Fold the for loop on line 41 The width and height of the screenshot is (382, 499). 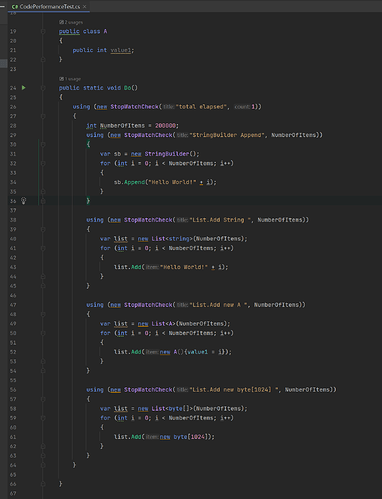tap(43, 248)
